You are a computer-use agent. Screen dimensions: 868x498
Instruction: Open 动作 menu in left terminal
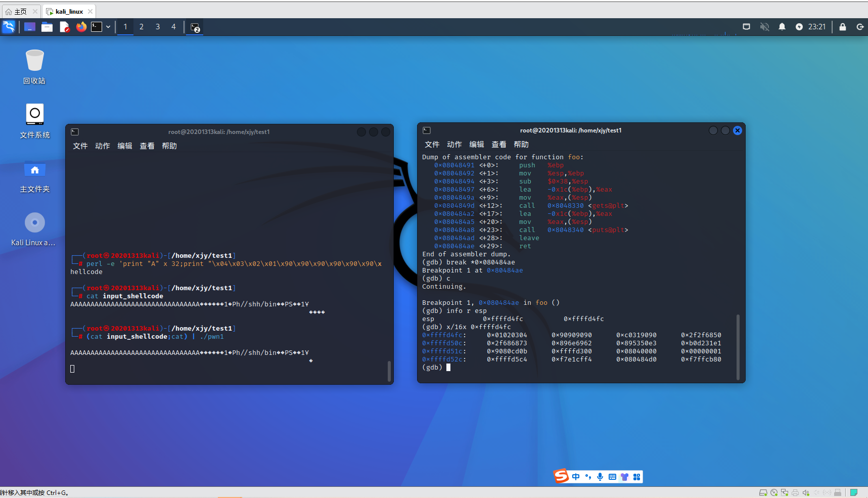point(103,146)
